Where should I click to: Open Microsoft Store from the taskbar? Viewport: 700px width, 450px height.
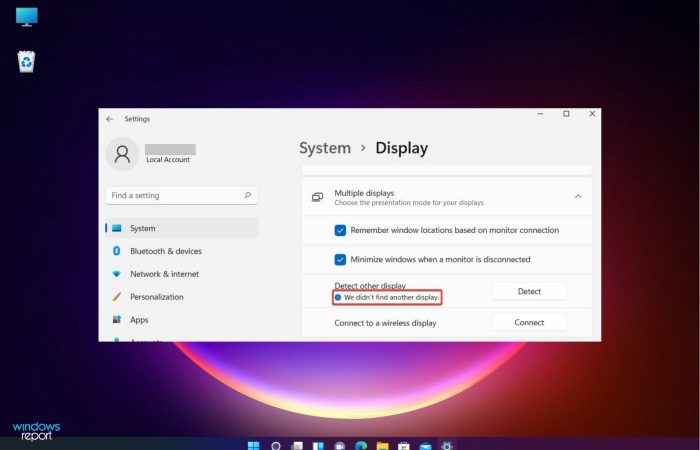click(x=404, y=446)
